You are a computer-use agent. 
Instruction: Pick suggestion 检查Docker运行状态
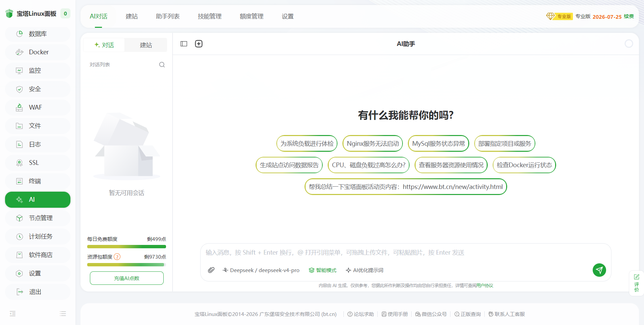click(524, 165)
